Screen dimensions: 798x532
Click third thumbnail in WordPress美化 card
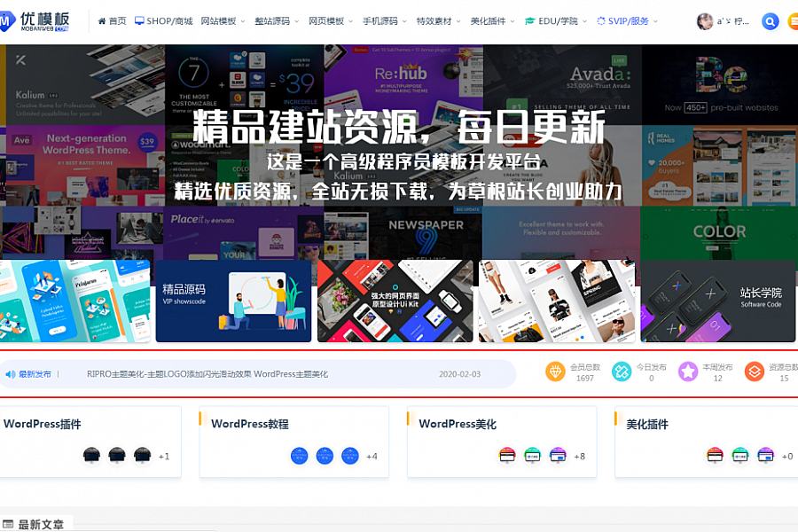coord(558,456)
